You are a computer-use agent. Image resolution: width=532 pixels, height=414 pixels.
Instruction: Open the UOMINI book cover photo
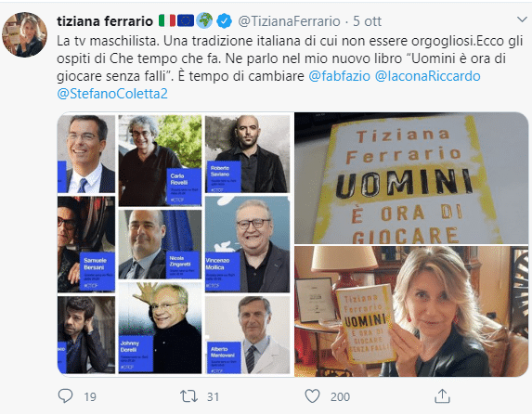(411, 178)
